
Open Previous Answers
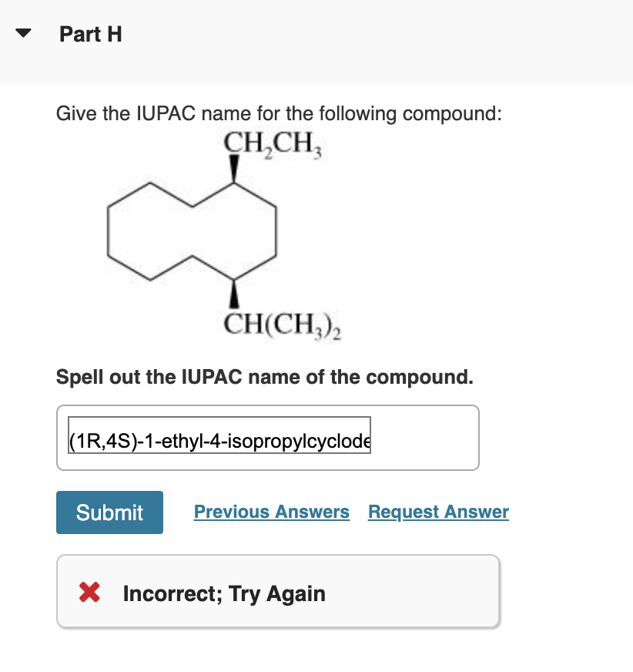[271, 512]
